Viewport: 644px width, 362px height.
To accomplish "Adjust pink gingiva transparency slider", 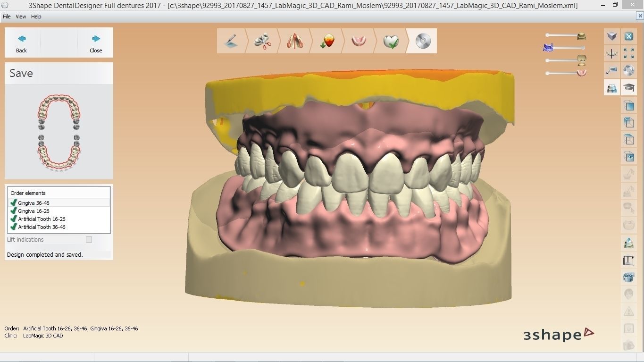I will [565, 73].
